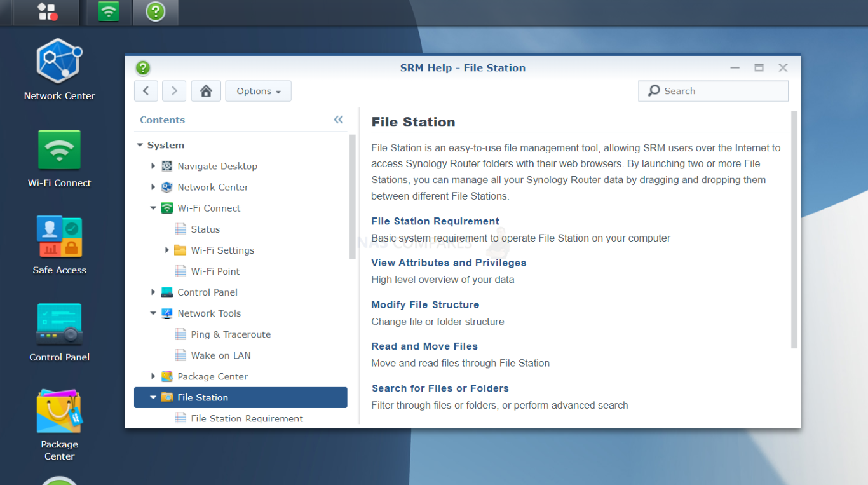Screen dimensions: 868x485
Task: Open Network Center desktop icon
Action: pyautogui.click(x=59, y=70)
